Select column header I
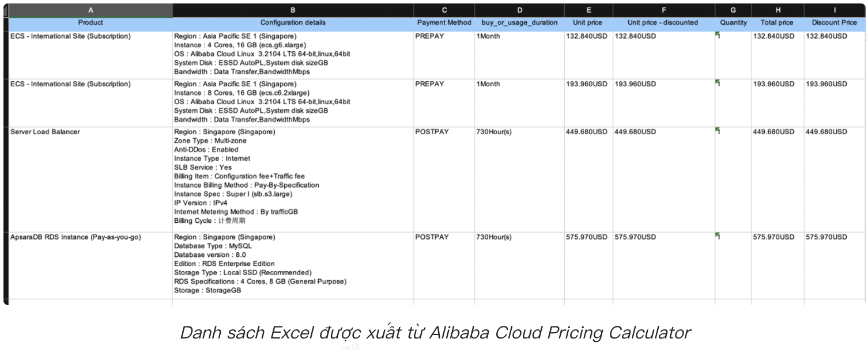 834,10
